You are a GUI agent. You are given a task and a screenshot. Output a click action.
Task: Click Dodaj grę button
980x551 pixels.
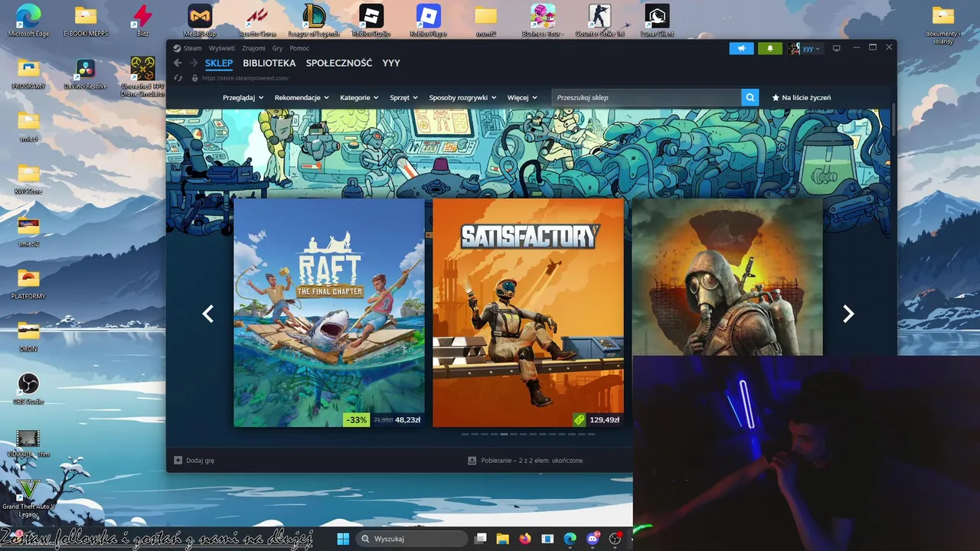[194, 461]
